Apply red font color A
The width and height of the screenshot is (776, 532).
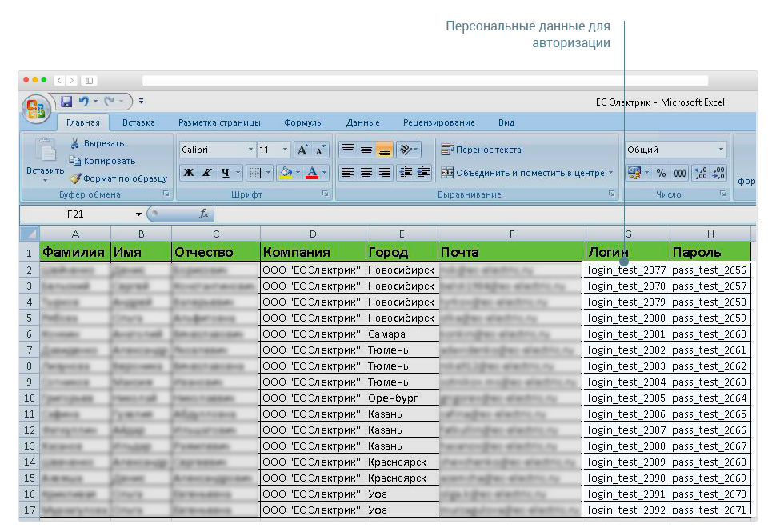tap(312, 173)
